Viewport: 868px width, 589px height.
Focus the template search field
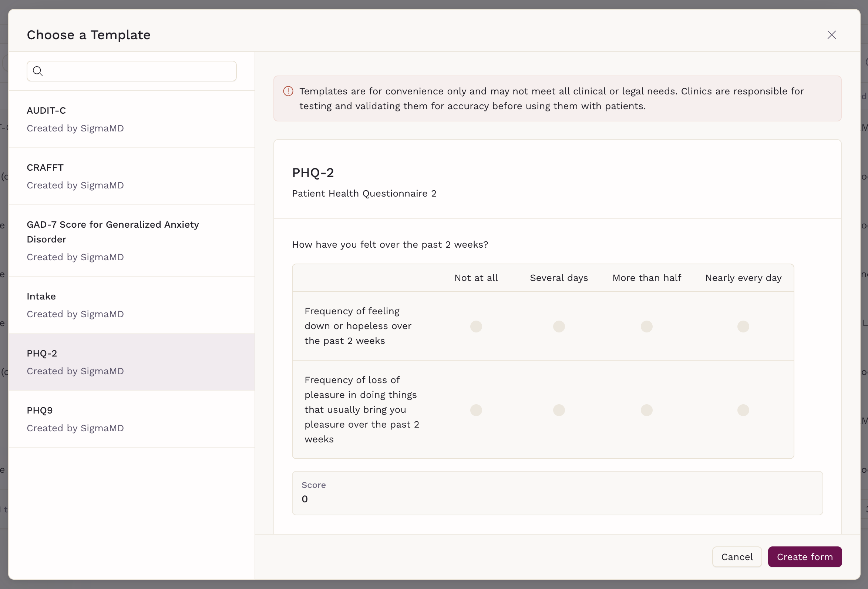point(138,71)
